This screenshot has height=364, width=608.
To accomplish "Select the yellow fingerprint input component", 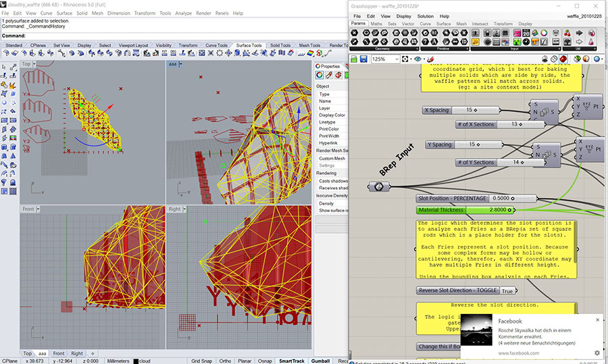I will (476, 42).
